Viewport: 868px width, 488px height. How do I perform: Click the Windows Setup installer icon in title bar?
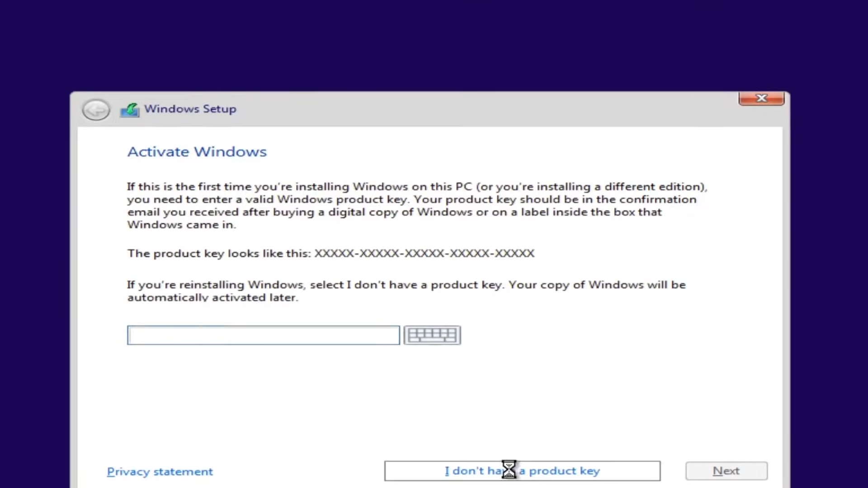click(x=130, y=110)
